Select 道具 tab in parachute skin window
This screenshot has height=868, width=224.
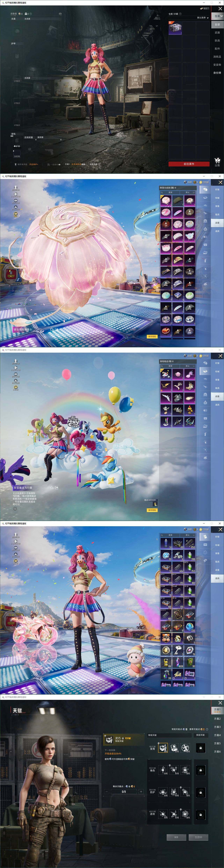pyautogui.click(x=217, y=231)
